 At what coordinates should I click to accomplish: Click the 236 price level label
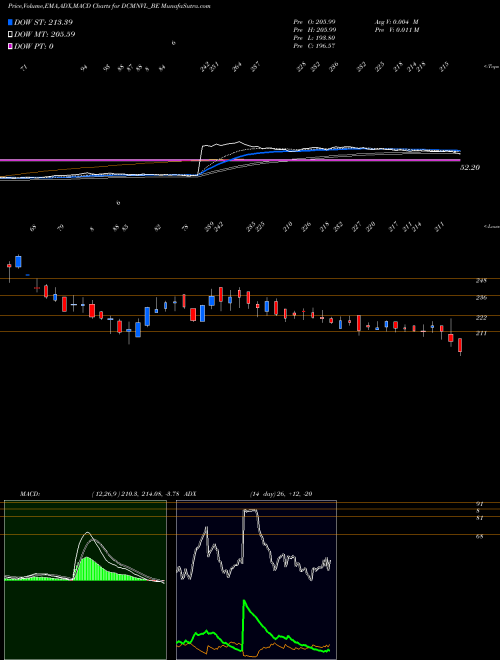pyautogui.click(x=481, y=298)
